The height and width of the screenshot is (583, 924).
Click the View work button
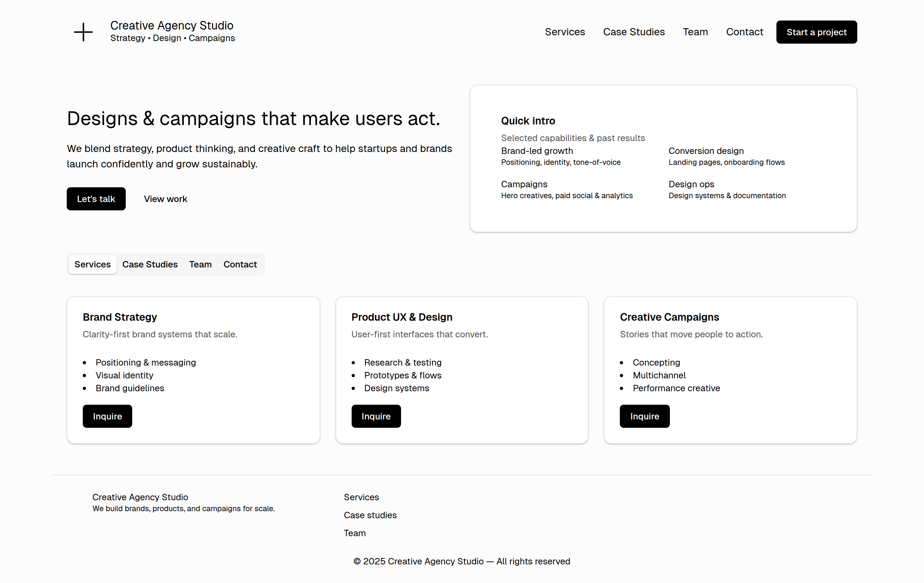coord(165,199)
